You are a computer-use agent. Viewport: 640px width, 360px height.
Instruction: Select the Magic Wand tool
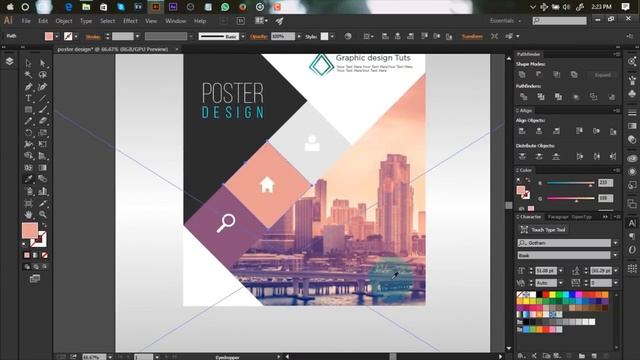coord(28,75)
